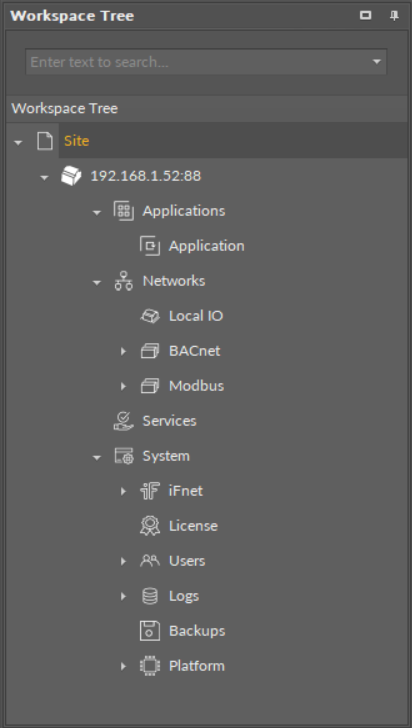Click the Enter text to search field
412x728 pixels.
tap(206, 62)
